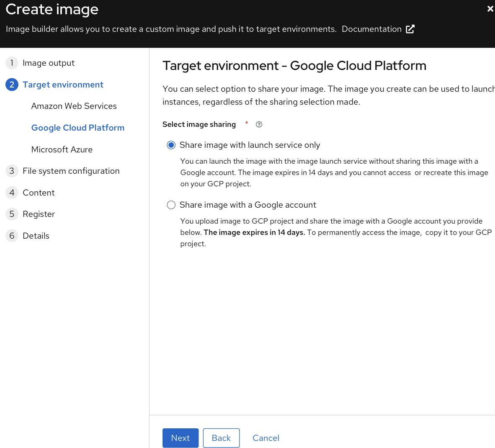The height and width of the screenshot is (448, 495).
Task: Navigate to the Details step
Action: [36, 236]
